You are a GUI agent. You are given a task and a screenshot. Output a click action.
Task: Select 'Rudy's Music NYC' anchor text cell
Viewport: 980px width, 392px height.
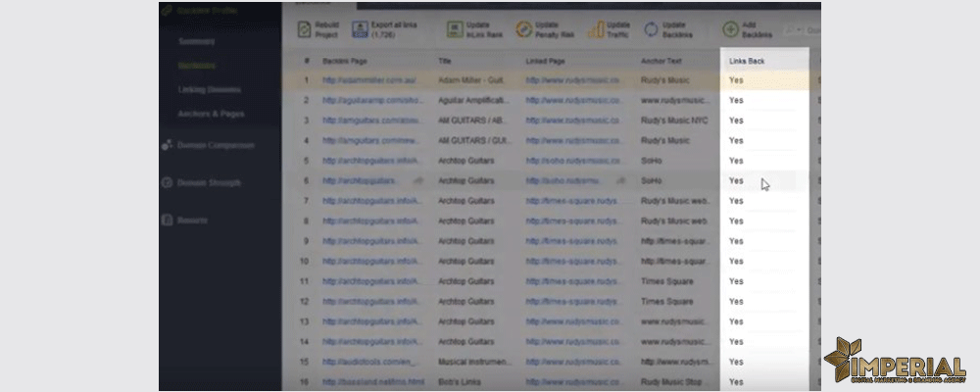(674, 120)
